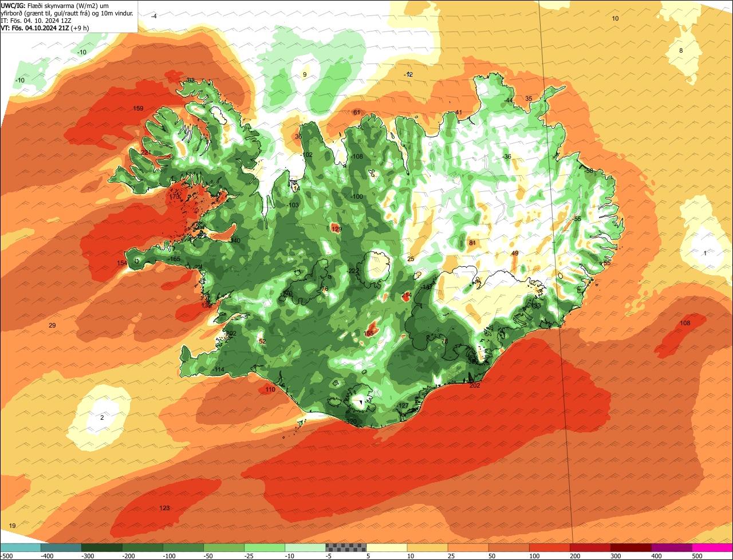Click the map value '49' in the eastern highlands
The image size is (733, 560).
[x=515, y=253]
